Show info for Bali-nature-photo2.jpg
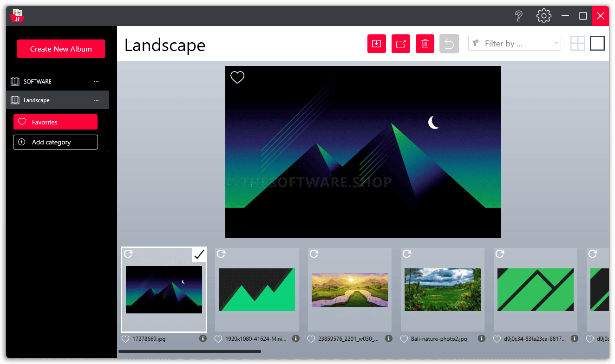This screenshot has width=615, height=364. (482, 338)
